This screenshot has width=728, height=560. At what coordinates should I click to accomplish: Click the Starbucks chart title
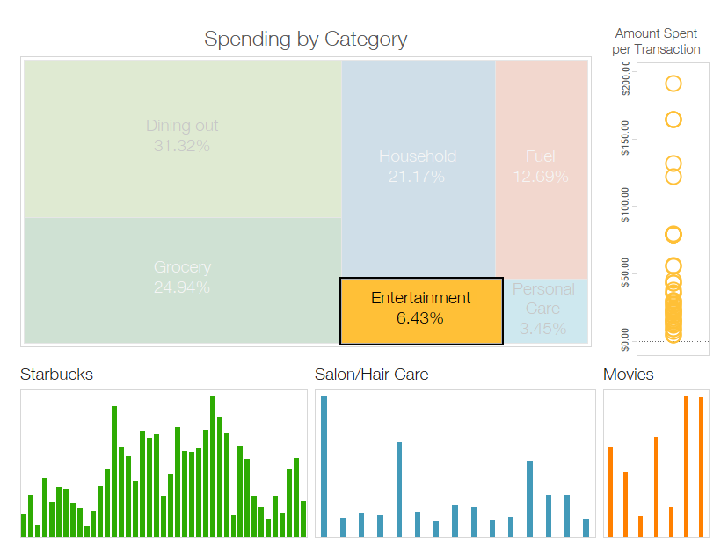56,375
